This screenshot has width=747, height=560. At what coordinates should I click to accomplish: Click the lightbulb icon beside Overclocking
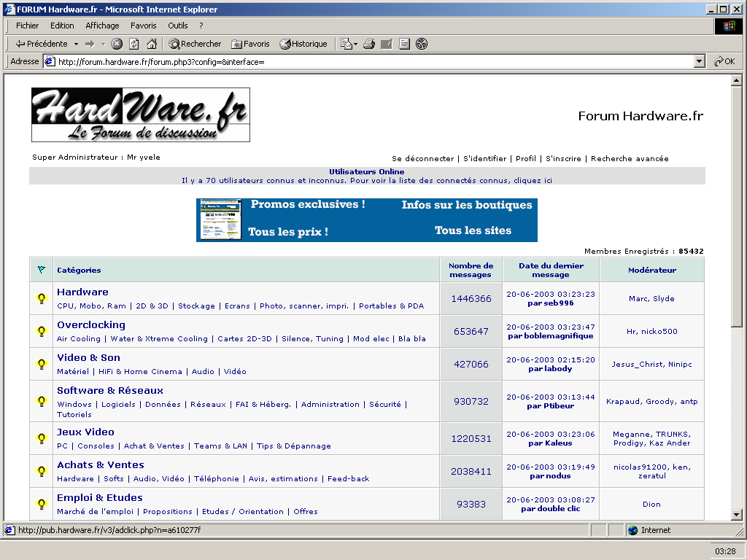tap(42, 332)
